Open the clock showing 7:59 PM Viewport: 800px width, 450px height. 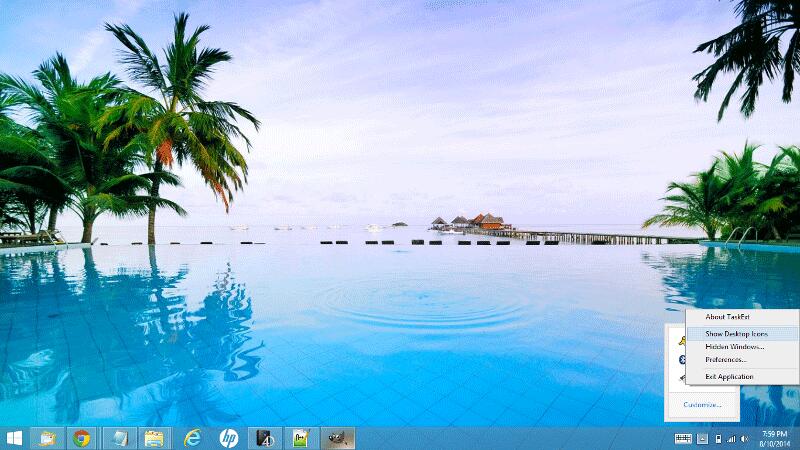(774, 438)
